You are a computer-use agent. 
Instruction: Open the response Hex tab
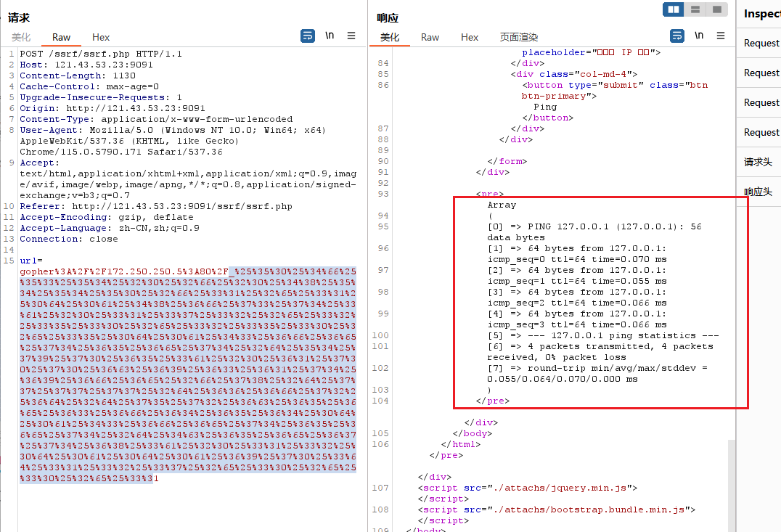(x=469, y=37)
